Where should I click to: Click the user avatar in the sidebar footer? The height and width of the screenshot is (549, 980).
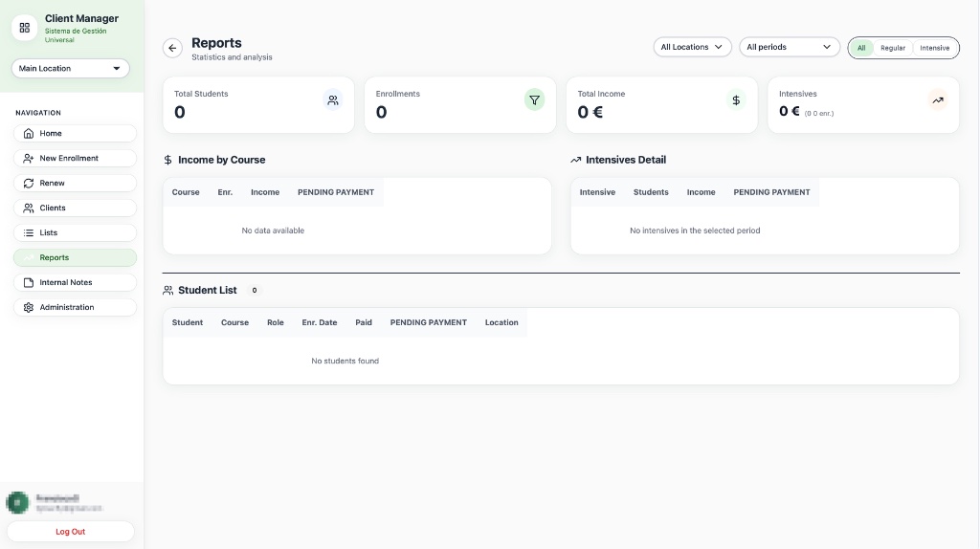tap(17, 502)
